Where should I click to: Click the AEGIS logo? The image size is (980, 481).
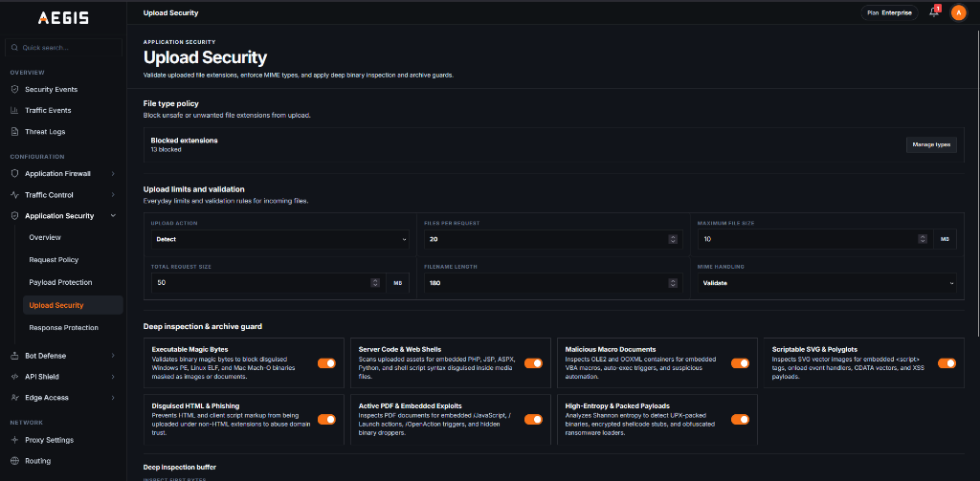pos(63,18)
